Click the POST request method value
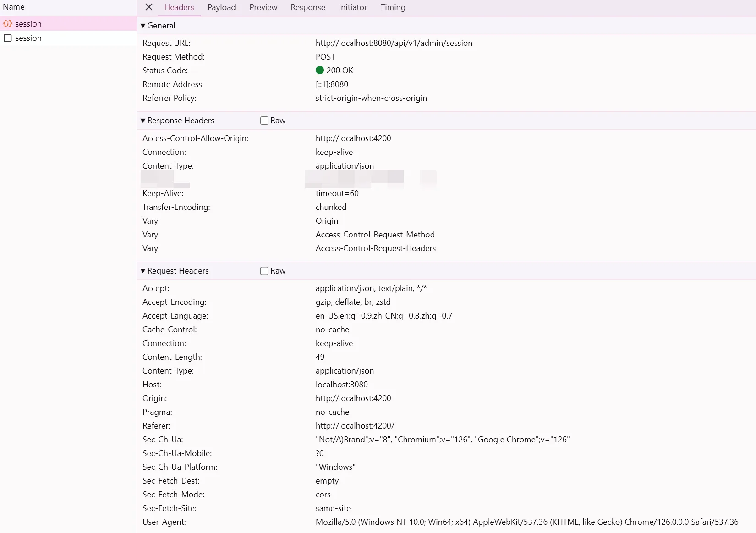756x533 pixels. (x=325, y=57)
